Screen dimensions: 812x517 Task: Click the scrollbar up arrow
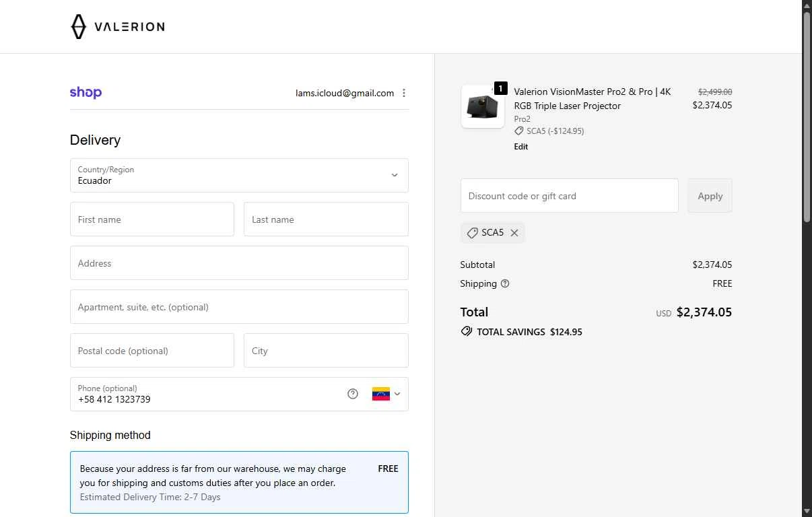click(x=807, y=5)
